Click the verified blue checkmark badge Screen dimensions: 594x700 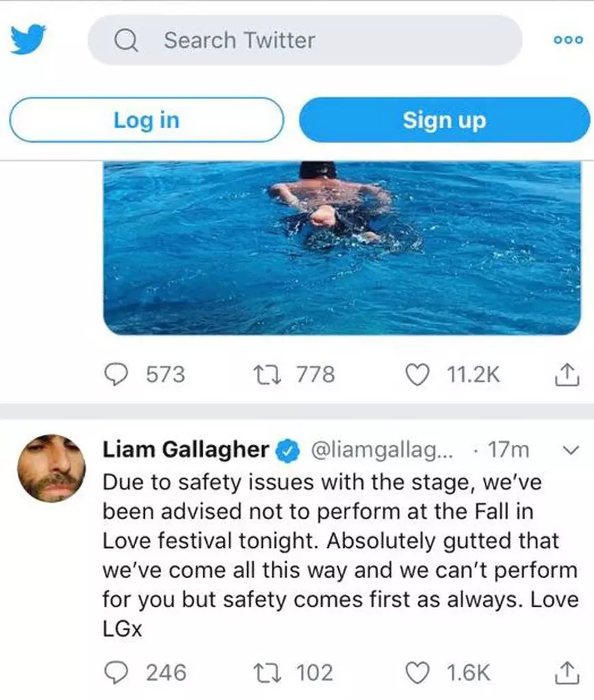(x=288, y=450)
